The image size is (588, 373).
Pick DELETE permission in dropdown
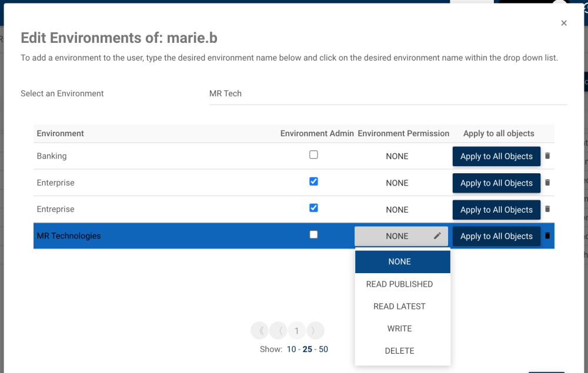point(399,351)
